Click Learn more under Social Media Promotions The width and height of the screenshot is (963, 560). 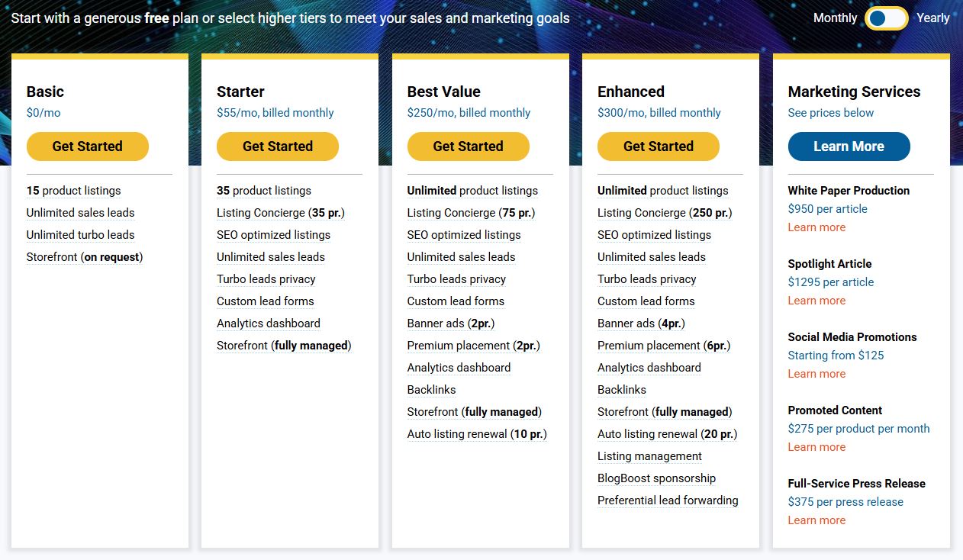coord(816,374)
